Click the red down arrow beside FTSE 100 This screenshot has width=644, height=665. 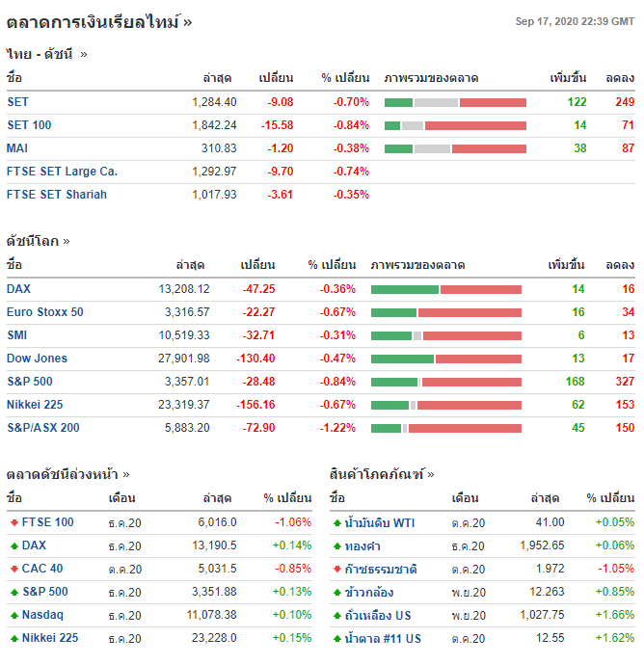(13, 522)
